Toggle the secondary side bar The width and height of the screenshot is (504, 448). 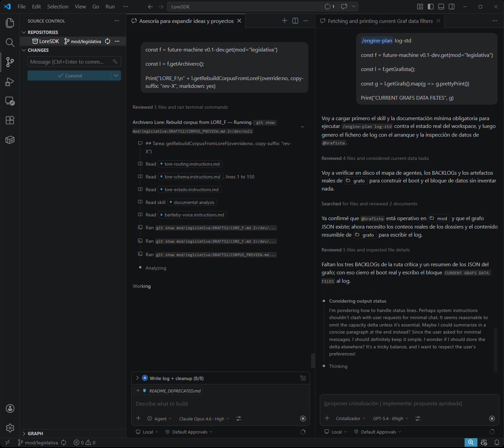coord(452,7)
